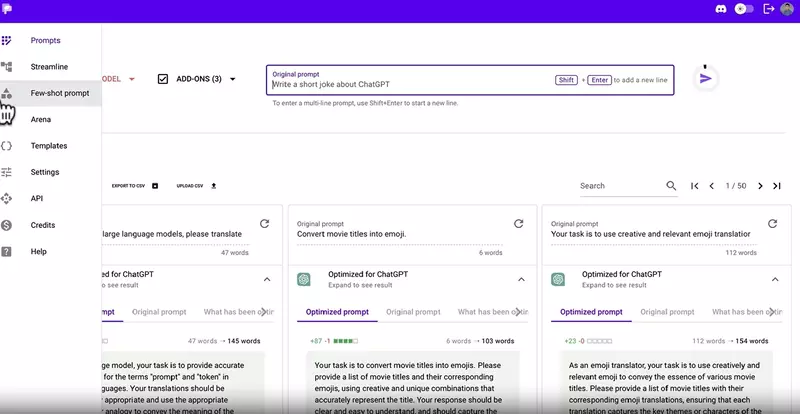
Task: Click the Credits dollar icon
Action: (6, 225)
